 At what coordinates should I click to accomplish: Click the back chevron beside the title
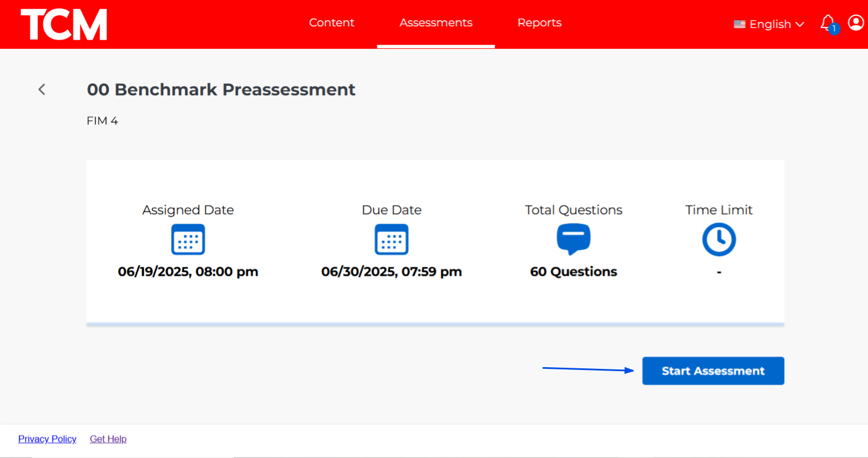pyautogui.click(x=41, y=89)
